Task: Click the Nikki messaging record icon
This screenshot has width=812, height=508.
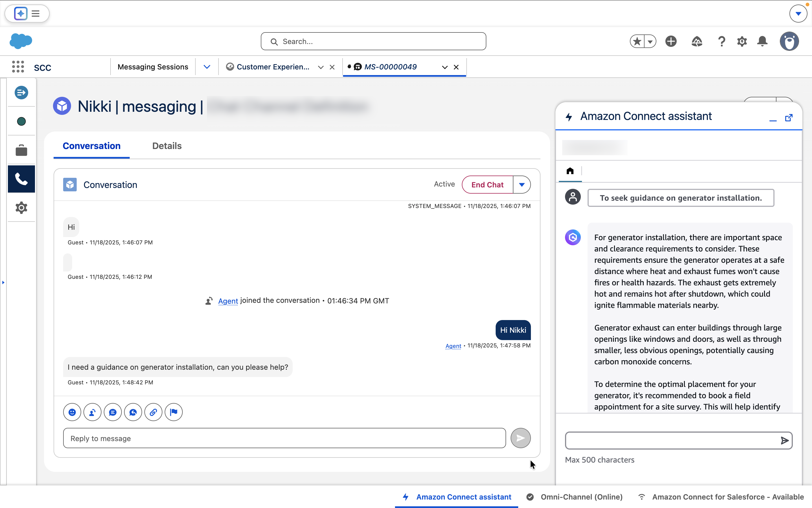Action: coord(62,106)
